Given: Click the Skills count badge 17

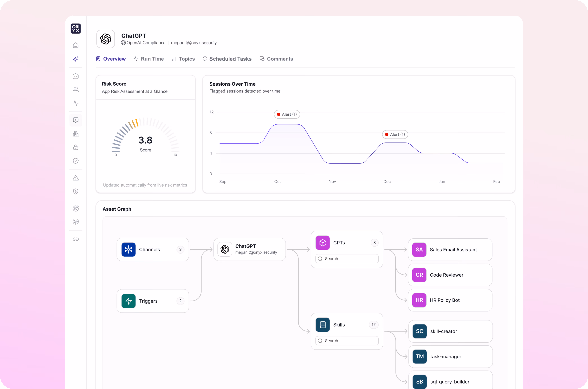Looking at the screenshot, I should pos(374,325).
